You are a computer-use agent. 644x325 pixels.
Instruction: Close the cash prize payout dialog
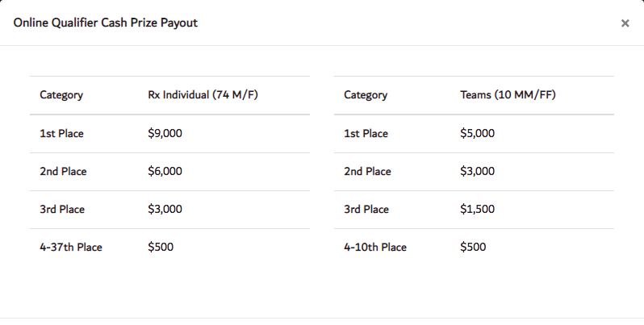625,23
